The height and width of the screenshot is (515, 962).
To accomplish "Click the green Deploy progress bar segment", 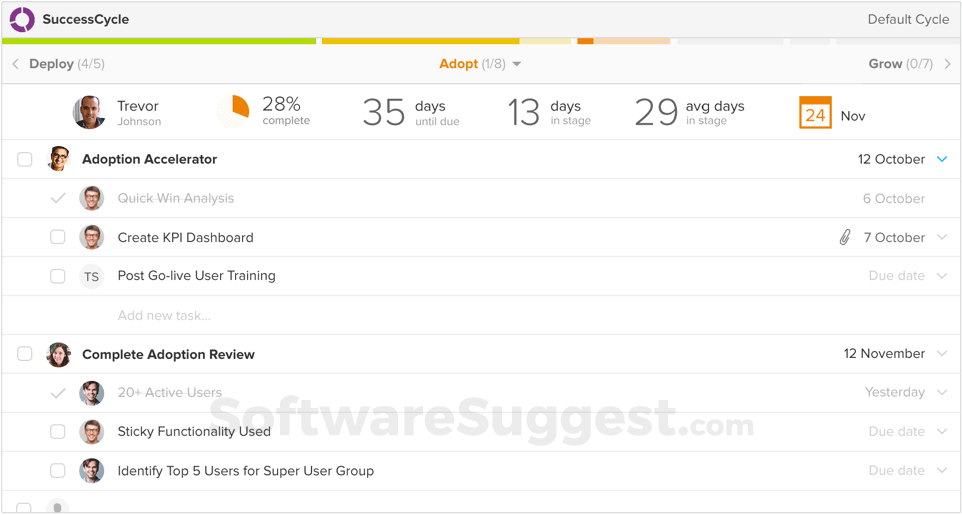I will [159, 41].
